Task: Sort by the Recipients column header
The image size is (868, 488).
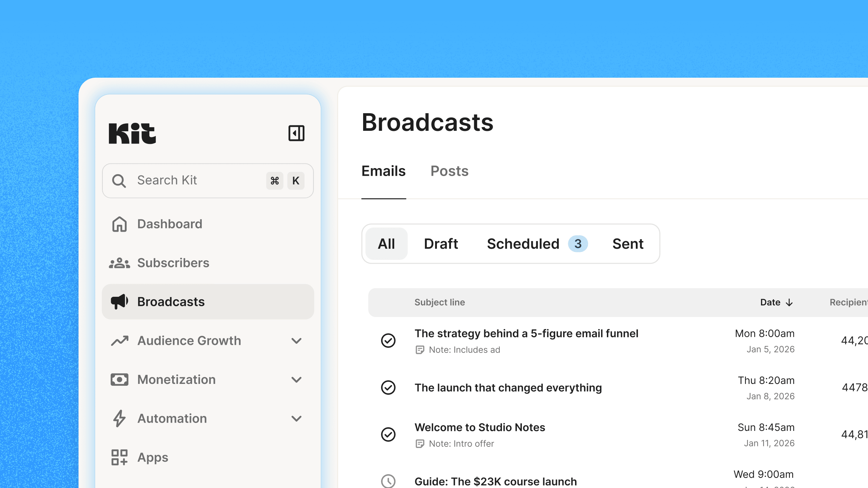Action: tap(848, 302)
